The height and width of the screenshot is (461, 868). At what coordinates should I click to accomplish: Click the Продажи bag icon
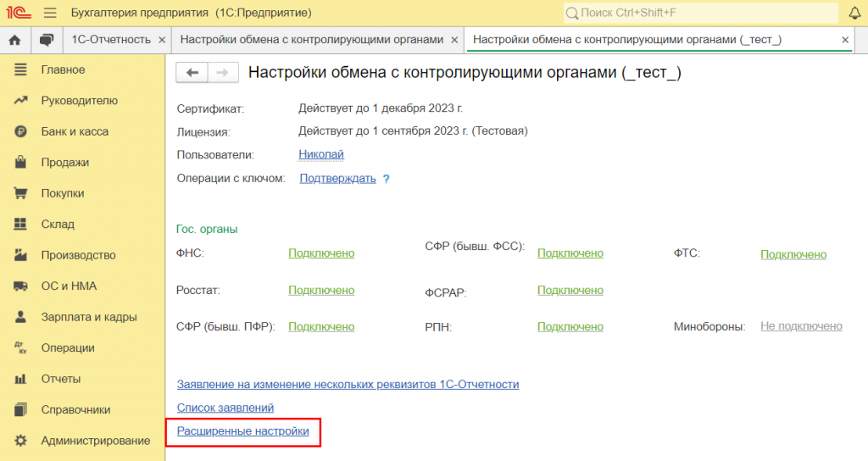pos(20,162)
